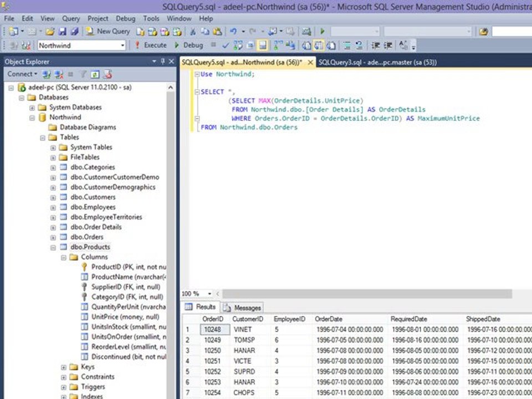Viewport: 532px width, 399px height.
Task: Click Object Explorer Refresh icon
Action: 95,74
